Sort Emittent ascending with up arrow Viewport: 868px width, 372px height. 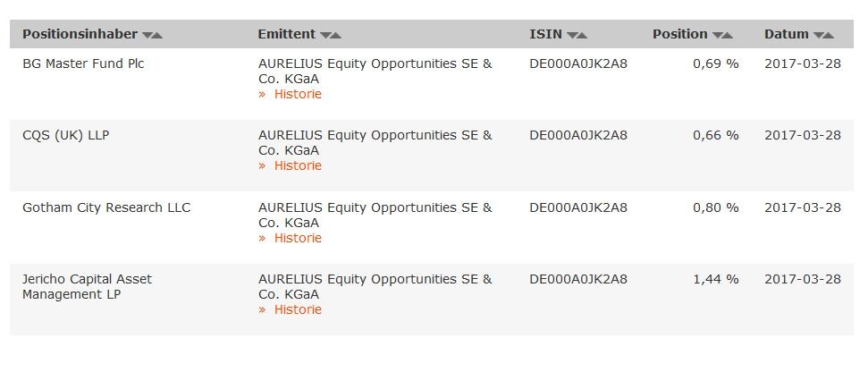tap(335, 35)
